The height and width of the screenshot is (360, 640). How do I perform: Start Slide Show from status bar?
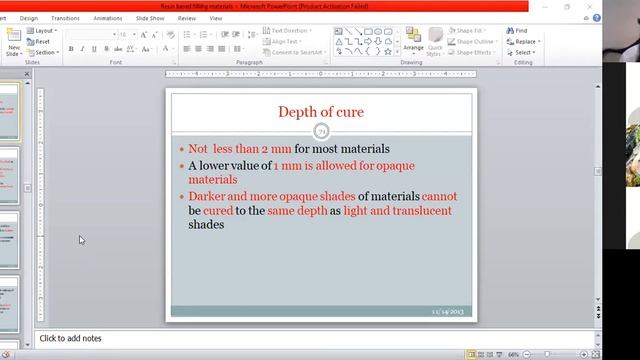499,355
